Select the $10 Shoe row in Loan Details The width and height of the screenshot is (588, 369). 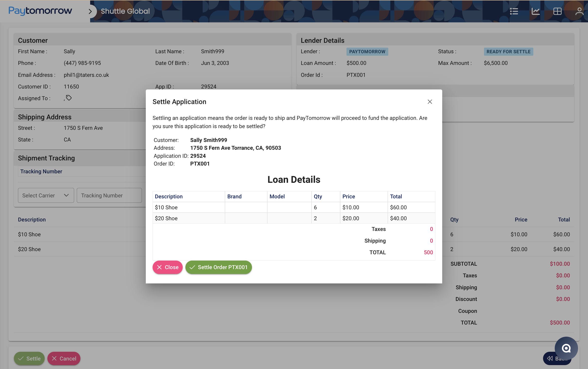[294, 207]
